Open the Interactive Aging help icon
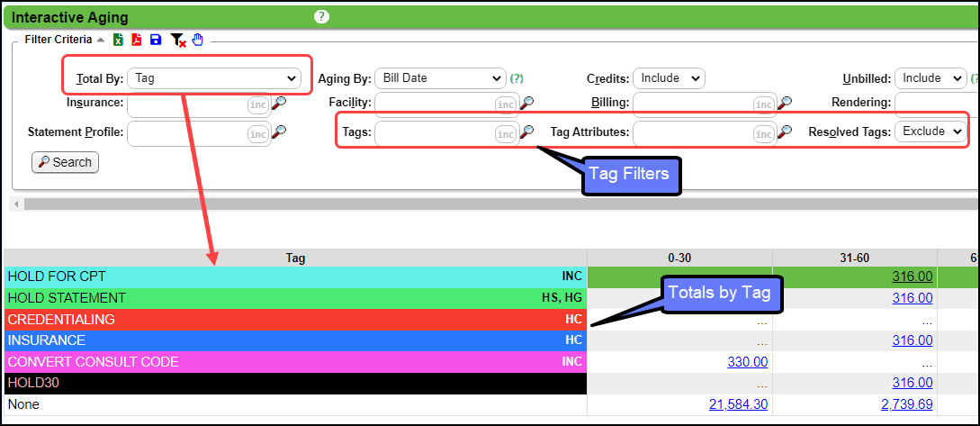The image size is (980, 426). (321, 17)
